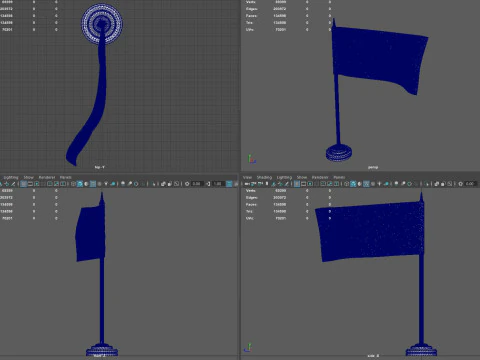The width and height of the screenshot is (480, 360).
Task: Select Wireframe display in the front view toolbar
Action: point(73,184)
